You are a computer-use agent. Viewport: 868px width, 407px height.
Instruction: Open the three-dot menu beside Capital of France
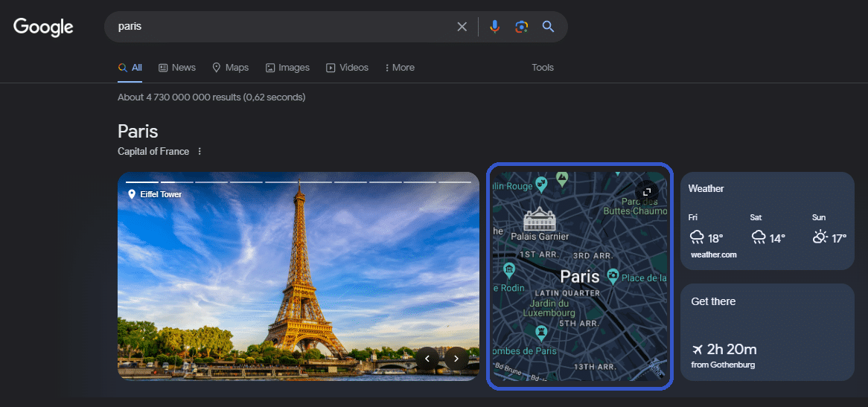[200, 152]
